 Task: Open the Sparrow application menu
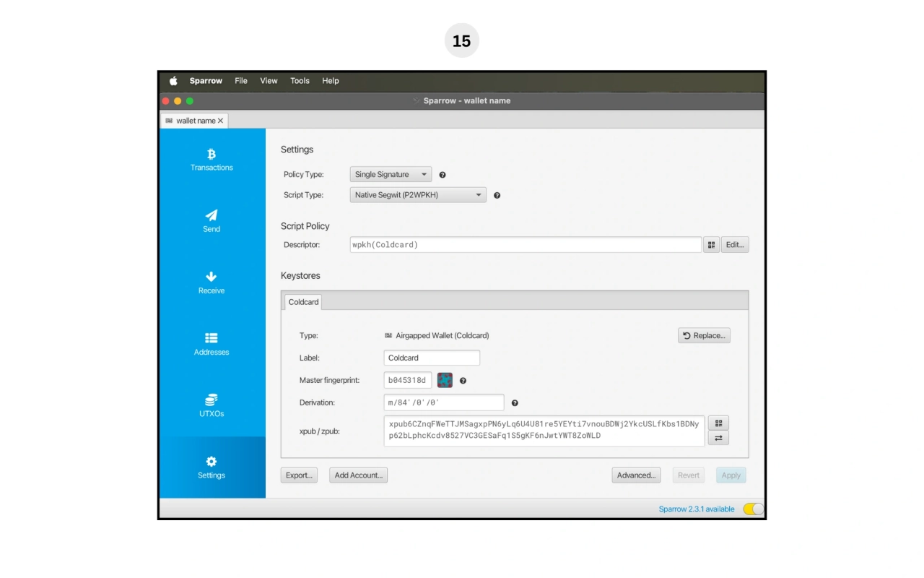(206, 81)
